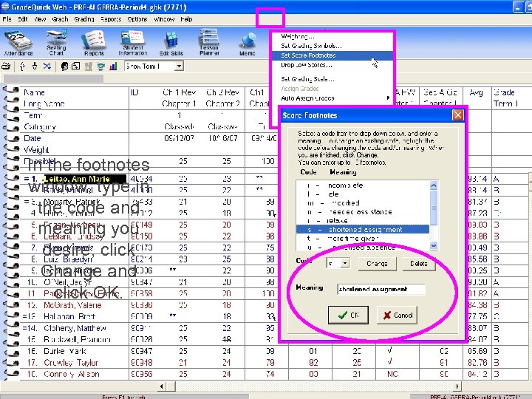Click Cancel in Score Footnotes dialog

point(397,316)
